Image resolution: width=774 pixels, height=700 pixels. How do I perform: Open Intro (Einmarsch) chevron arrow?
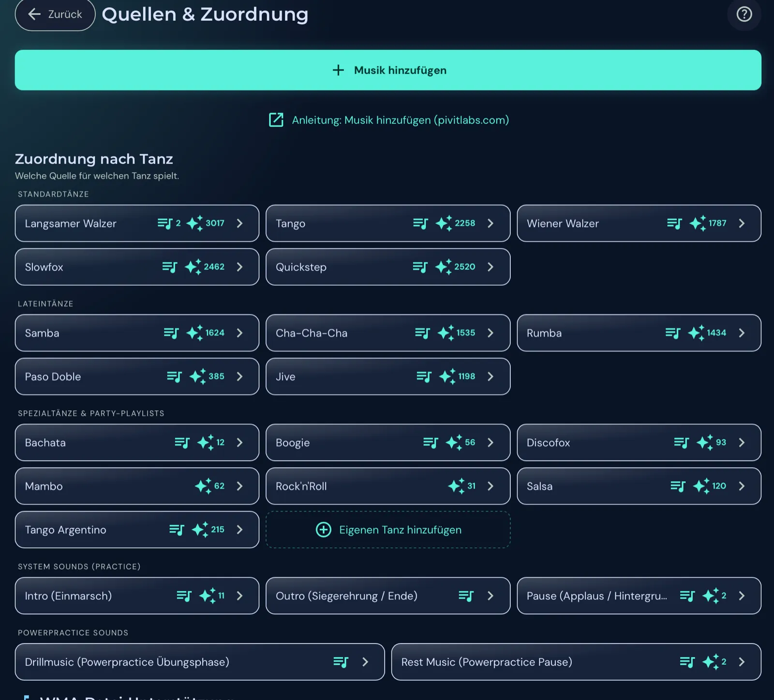click(x=239, y=596)
